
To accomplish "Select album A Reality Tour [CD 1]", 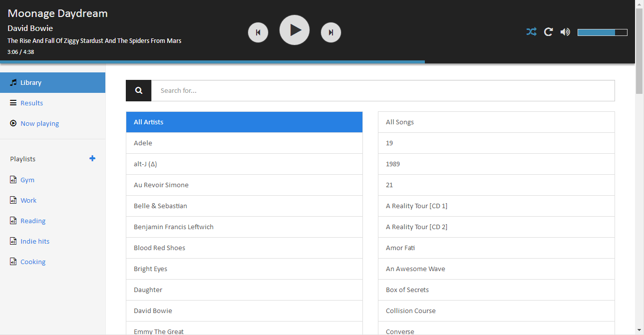I will (496, 206).
